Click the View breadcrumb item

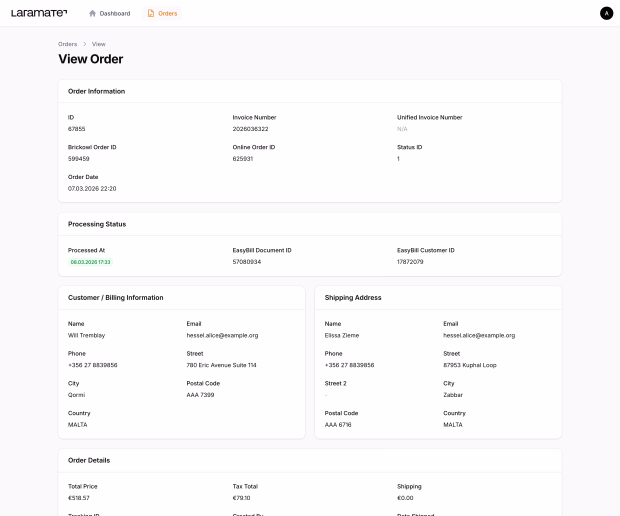98,44
